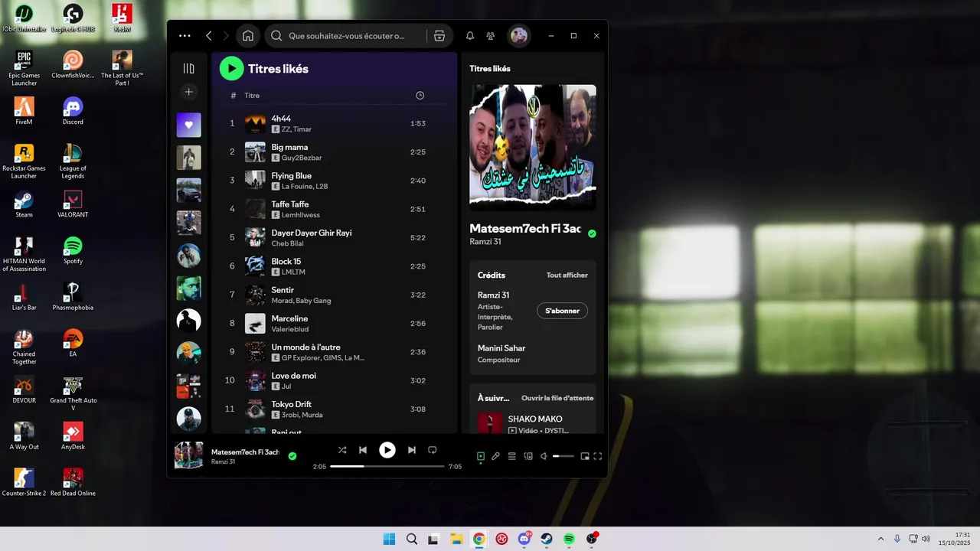Open the Browse icon in search bar
The height and width of the screenshot is (551, 980).
439,35
